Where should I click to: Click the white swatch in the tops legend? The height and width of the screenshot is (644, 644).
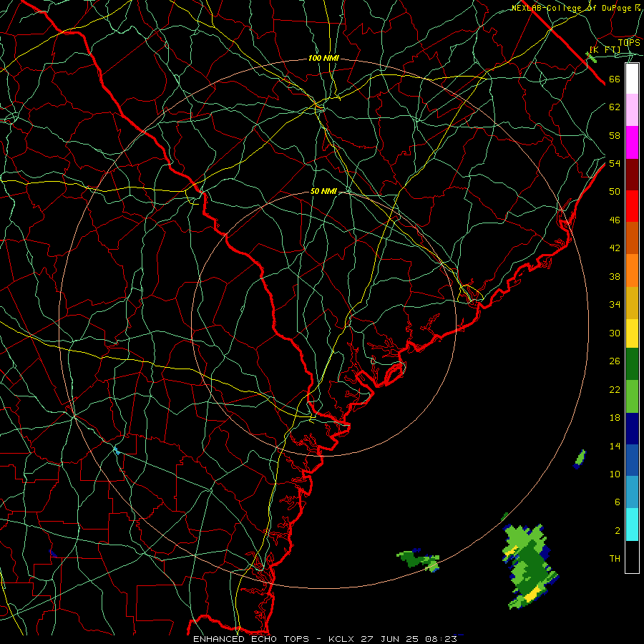632,79
